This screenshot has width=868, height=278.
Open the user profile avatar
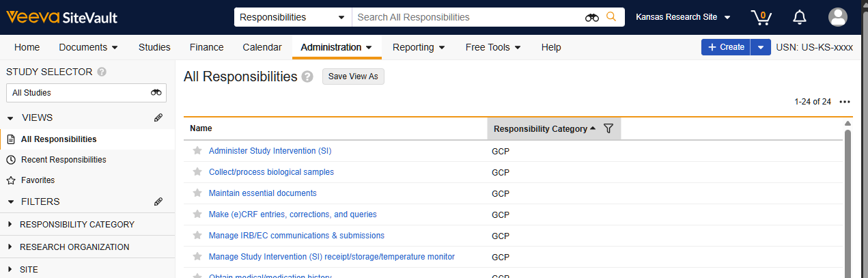pyautogui.click(x=837, y=17)
